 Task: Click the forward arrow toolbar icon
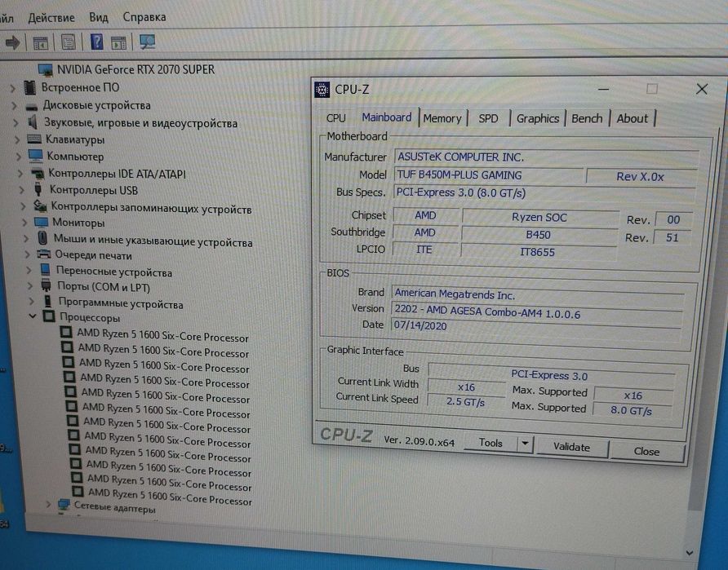click(x=12, y=43)
